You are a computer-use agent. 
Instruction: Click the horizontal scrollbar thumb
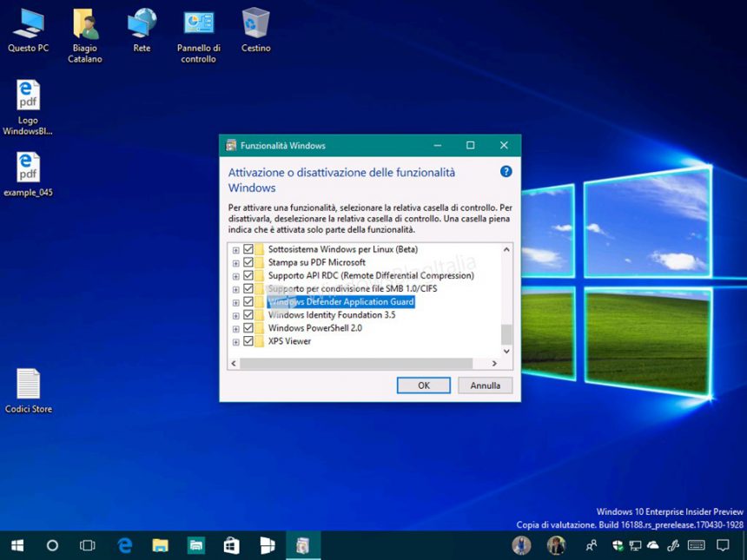[356, 363]
